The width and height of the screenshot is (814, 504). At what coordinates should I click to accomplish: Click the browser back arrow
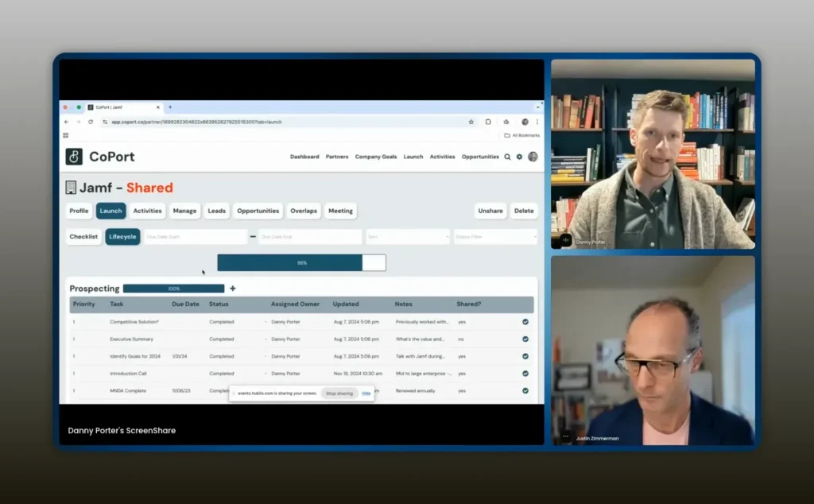[x=66, y=122]
